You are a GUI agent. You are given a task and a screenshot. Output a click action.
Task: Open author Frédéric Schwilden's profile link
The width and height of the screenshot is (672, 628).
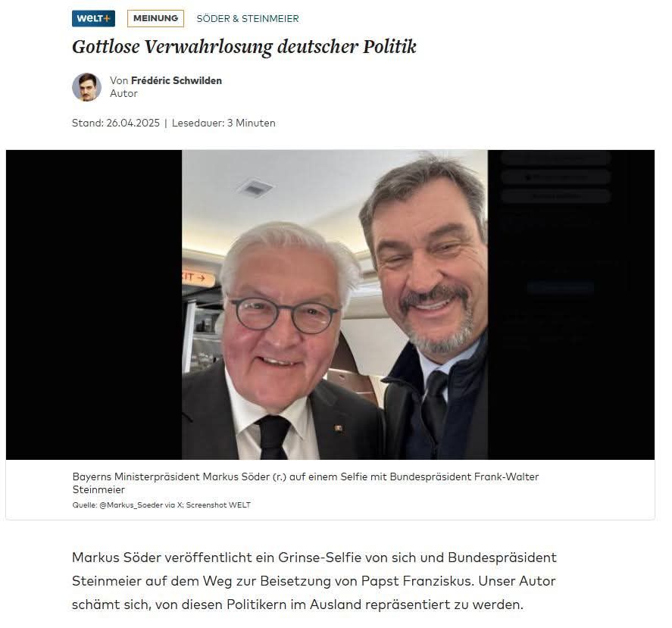coord(176,80)
